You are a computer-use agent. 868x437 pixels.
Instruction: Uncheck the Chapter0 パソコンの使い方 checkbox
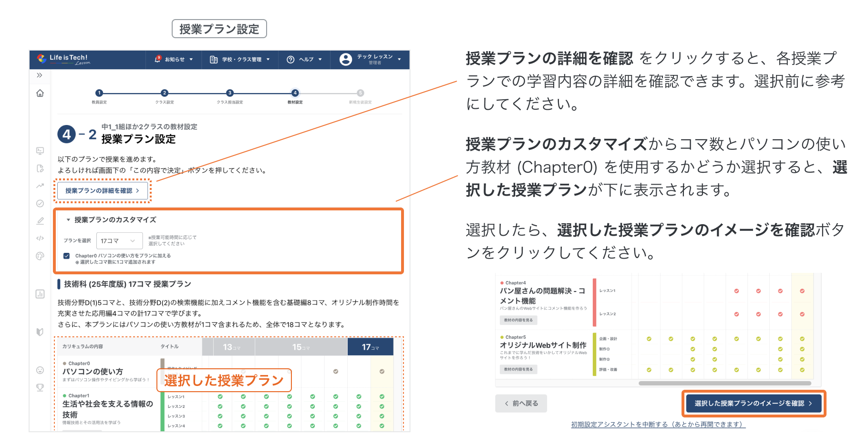67,256
